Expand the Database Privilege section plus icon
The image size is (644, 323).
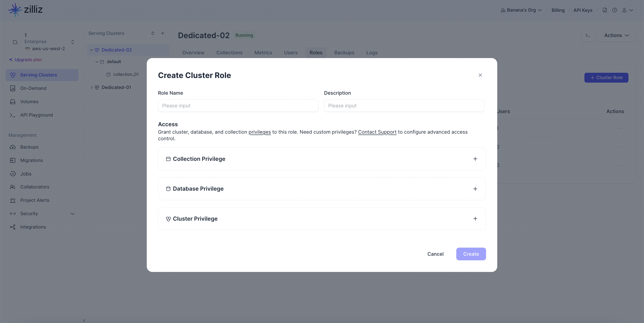[x=475, y=189]
